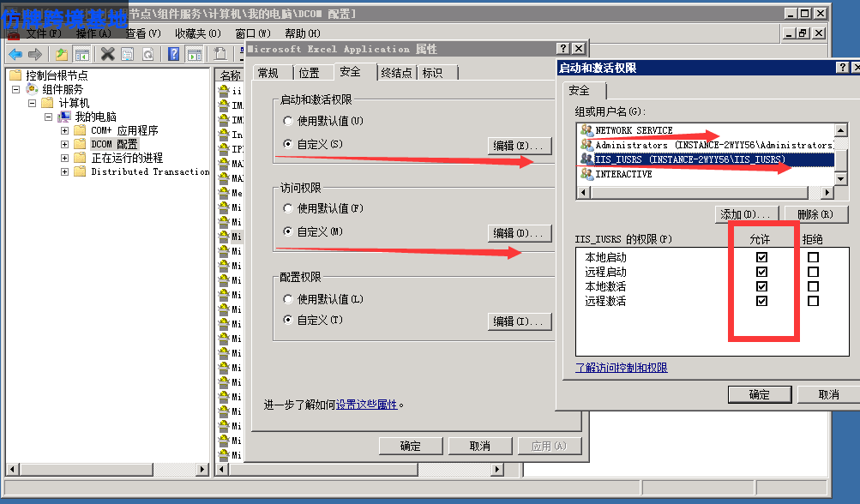Select the 控制台根节点 folder icon
Screen dimensions: 860x504
(x=15, y=75)
